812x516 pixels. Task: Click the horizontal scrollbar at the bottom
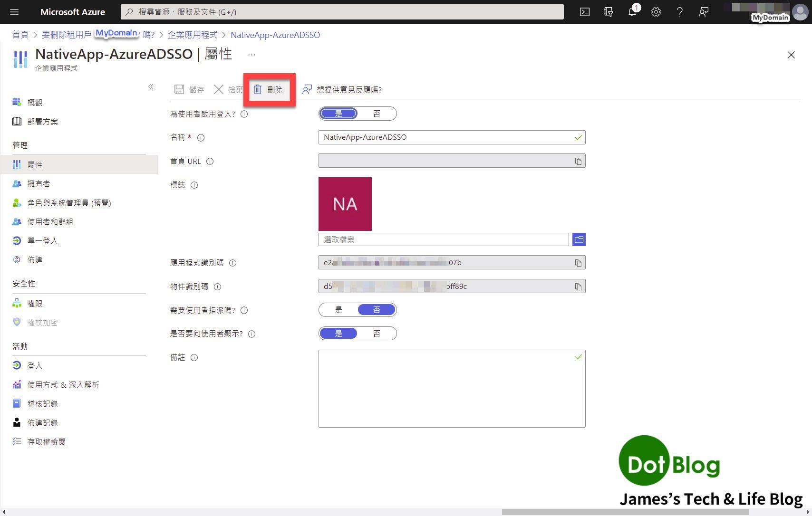(x=625, y=512)
